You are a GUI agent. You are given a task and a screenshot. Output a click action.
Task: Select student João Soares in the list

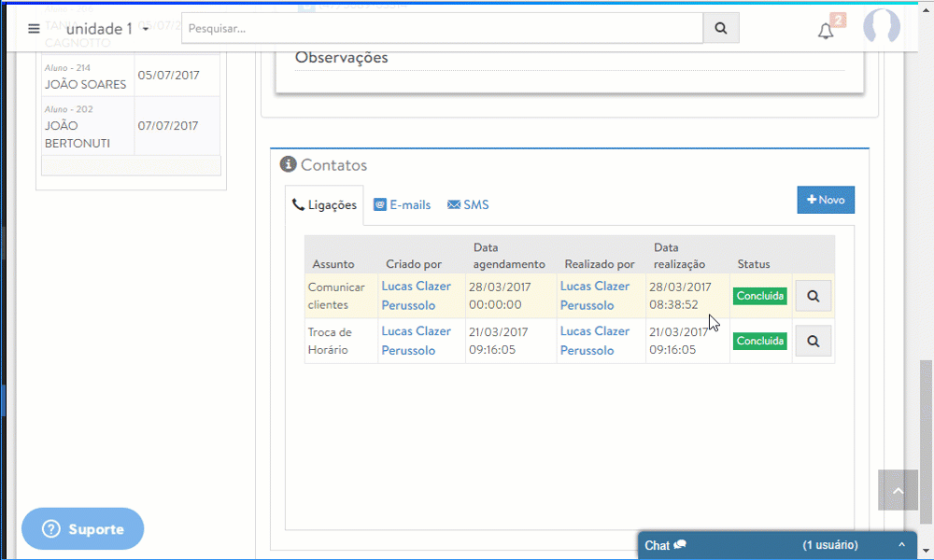85,84
